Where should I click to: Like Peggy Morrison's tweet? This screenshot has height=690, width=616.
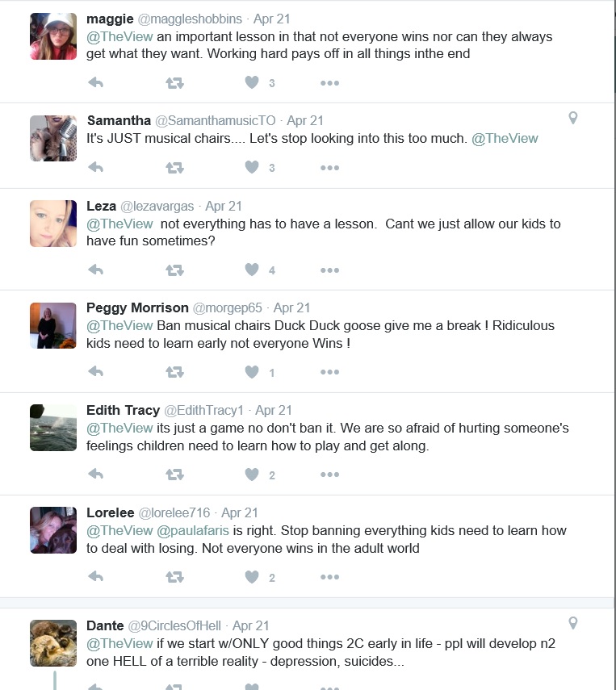[252, 372]
